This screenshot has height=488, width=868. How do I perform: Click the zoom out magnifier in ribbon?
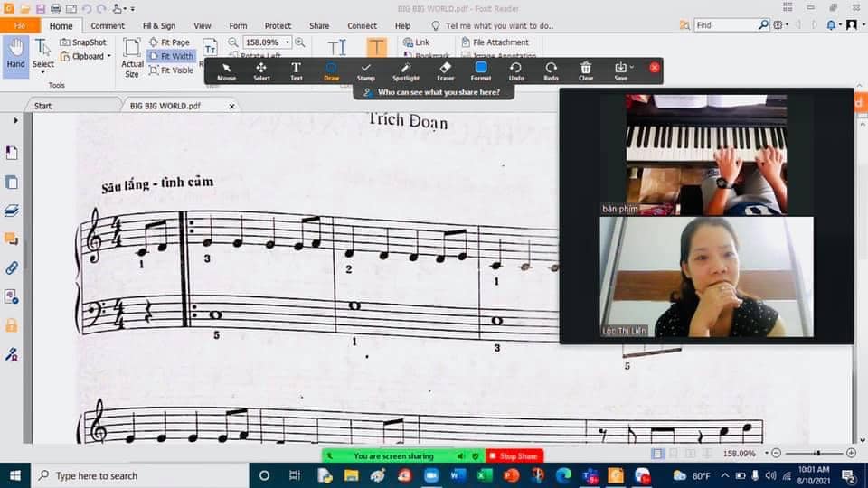(x=233, y=42)
